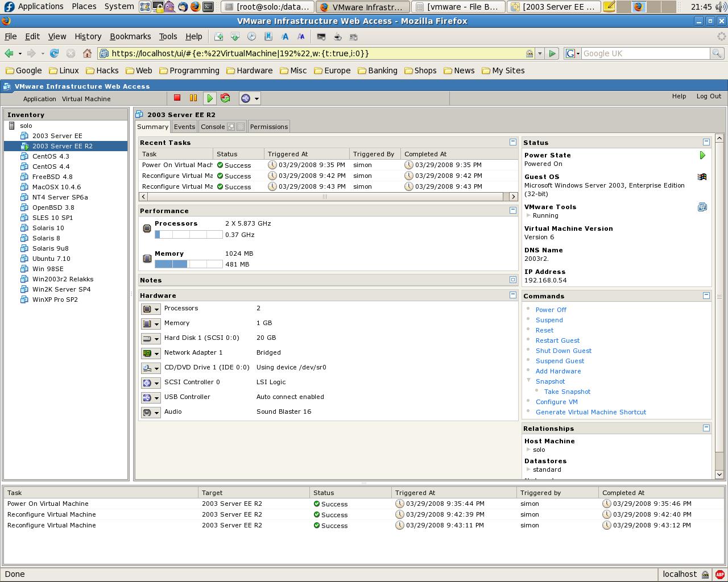Click the orange Suspend toolbar button
The width and height of the screenshot is (728, 582).
coord(193,98)
